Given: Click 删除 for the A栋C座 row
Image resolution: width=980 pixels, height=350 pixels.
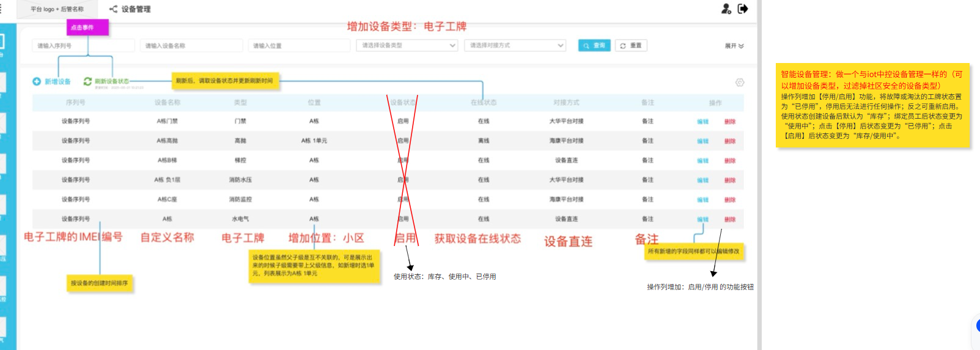Looking at the screenshot, I should tap(730, 200).
